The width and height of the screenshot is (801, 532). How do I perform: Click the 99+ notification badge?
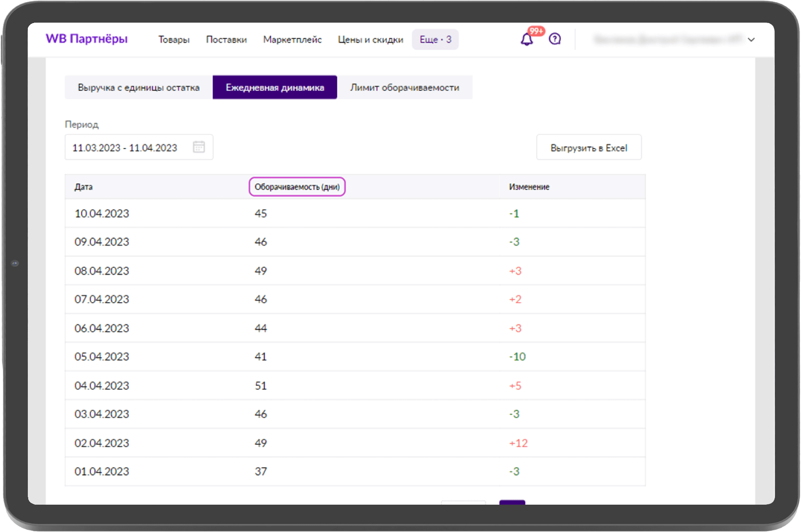tap(535, 31)
